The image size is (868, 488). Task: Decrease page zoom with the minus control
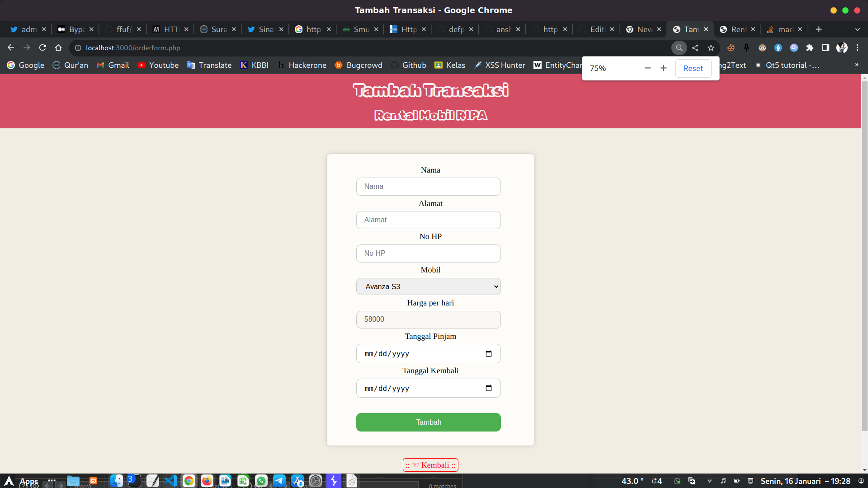point(647,68)
